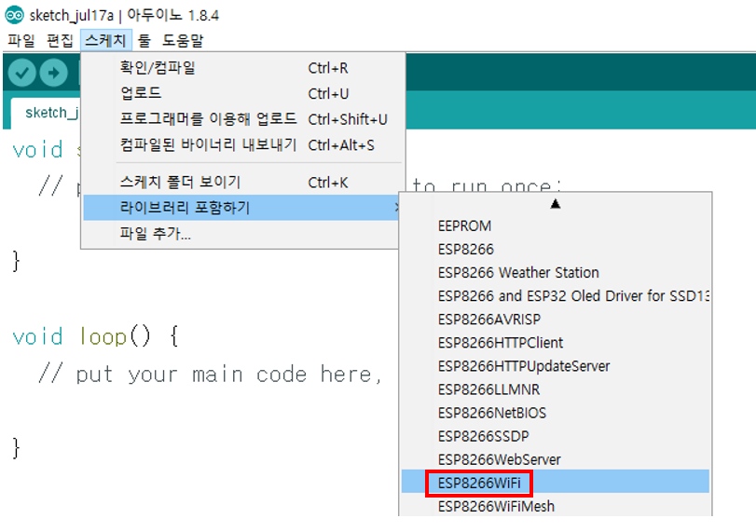Select ESP8266HTTPClient library
This screenshot has height=532, width=756.
556,343
